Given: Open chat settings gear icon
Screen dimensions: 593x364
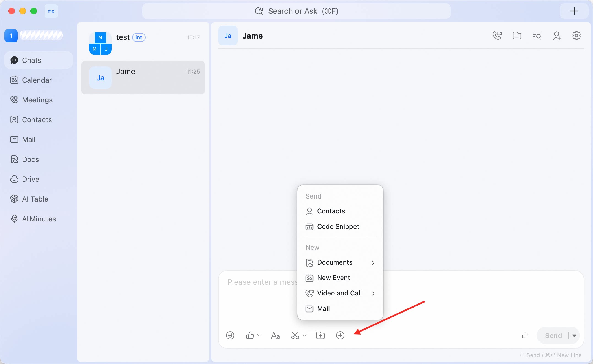Looking at the screenshot, I should coord(576,36).
